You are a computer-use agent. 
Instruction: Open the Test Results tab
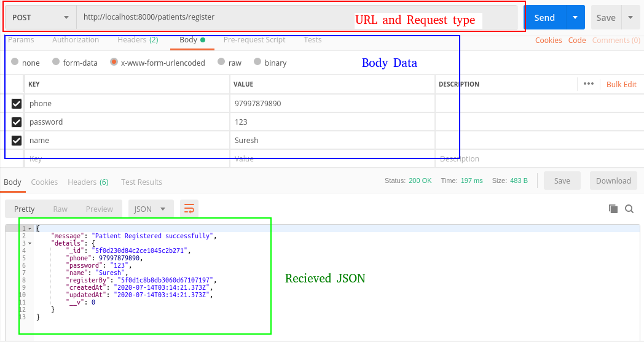[141, 182]
